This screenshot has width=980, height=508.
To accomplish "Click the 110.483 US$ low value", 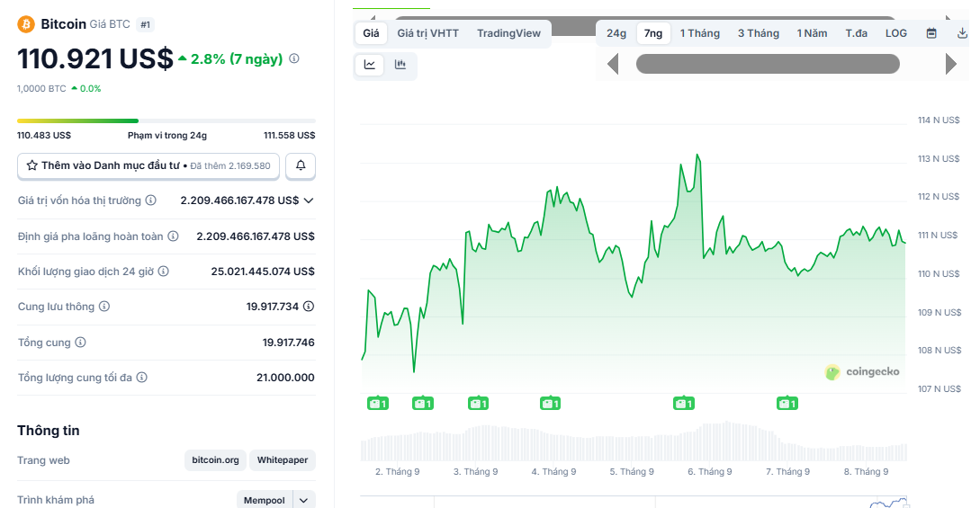I will tap(44, 136).
